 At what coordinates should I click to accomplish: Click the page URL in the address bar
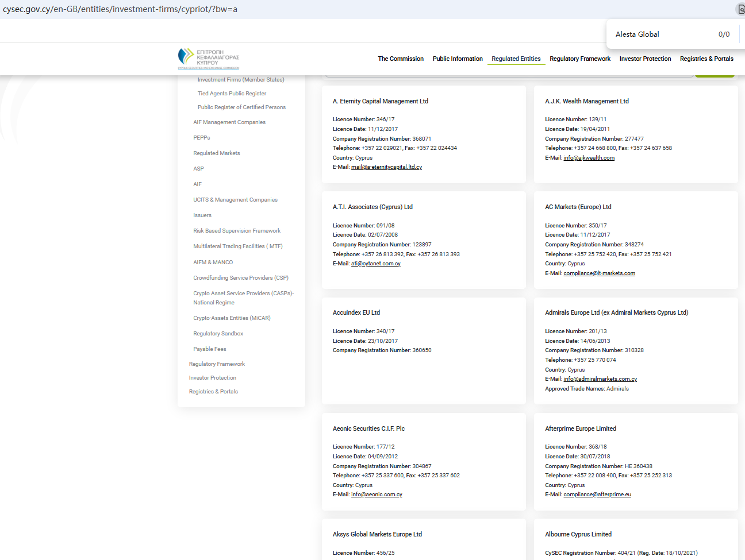click(x=120, y=9)
